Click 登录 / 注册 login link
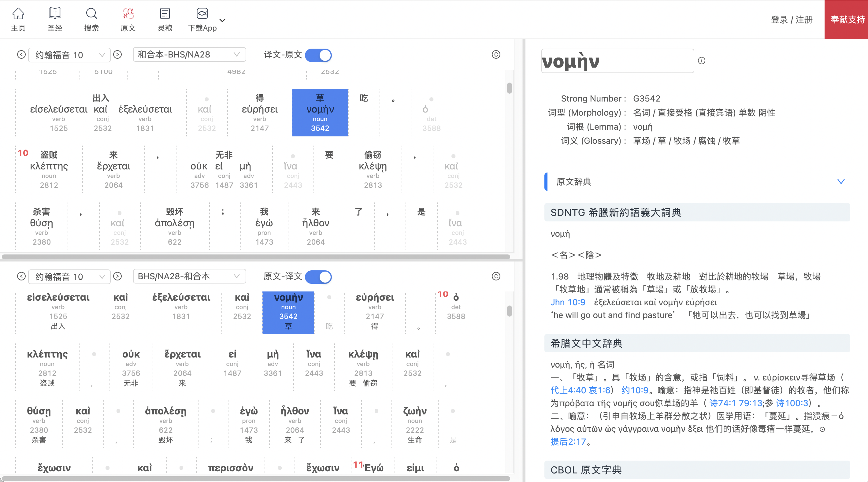 click(792, 20)
